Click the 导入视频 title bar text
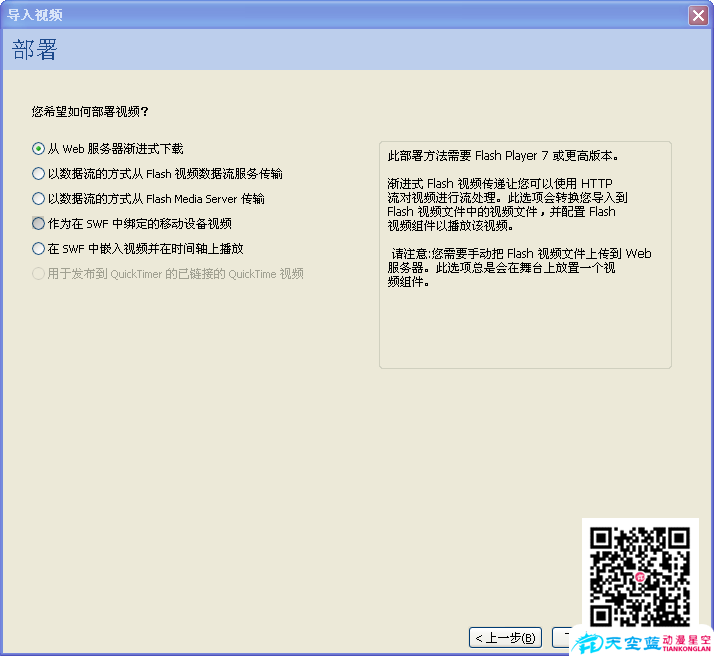This screenshot has width=714, height=656. point(35,15)
